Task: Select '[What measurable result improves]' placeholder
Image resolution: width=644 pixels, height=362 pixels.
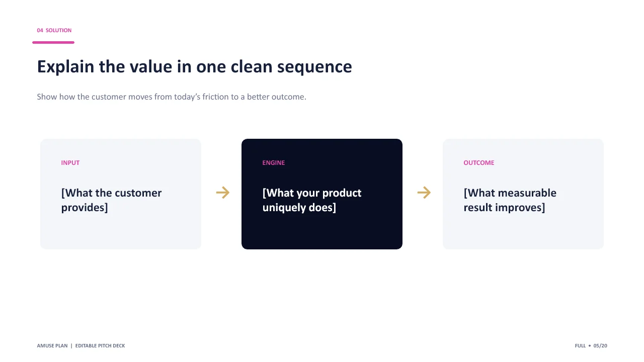Action: (x=510, y=200)
